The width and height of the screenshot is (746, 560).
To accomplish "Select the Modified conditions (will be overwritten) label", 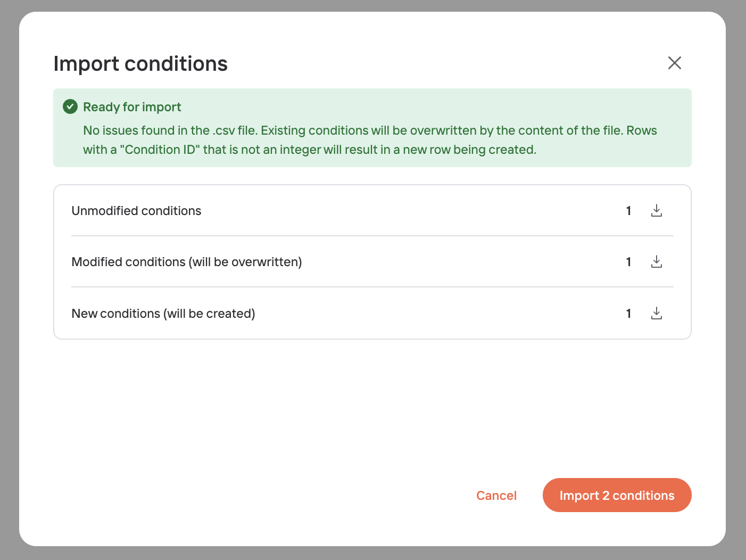I will point(187,262).
